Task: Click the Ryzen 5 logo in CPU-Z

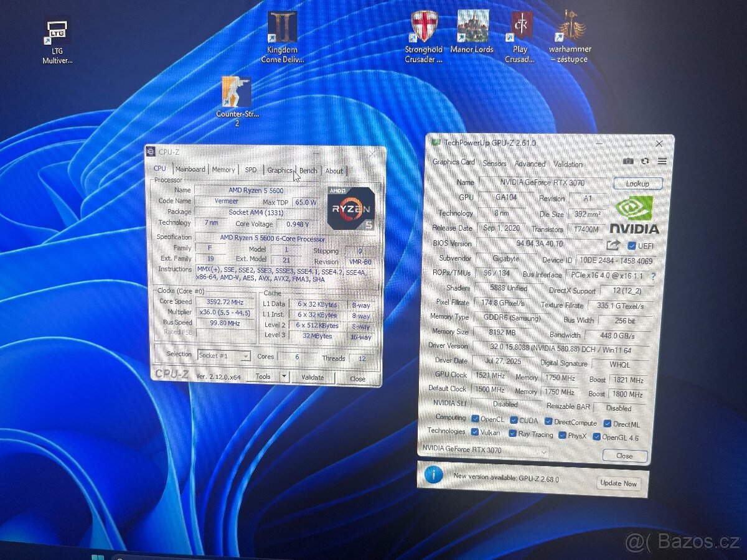Action: pyautogui.click(x=350, y=208)
